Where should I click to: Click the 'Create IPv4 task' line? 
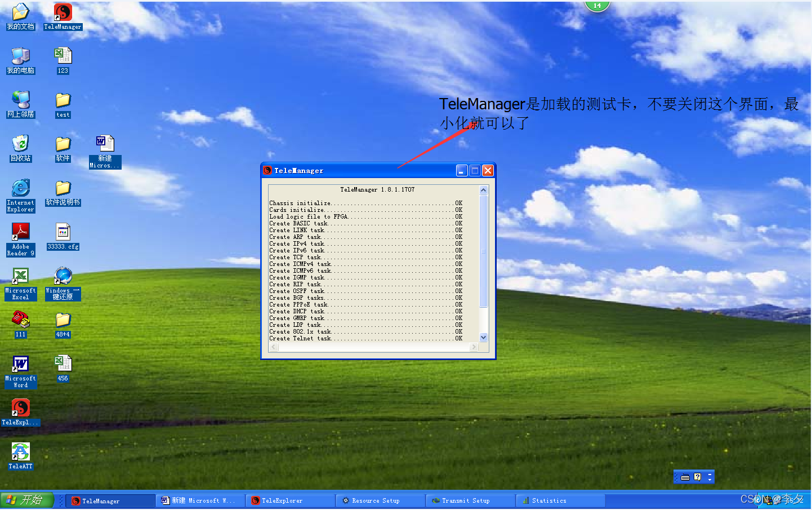click(366, 244)
